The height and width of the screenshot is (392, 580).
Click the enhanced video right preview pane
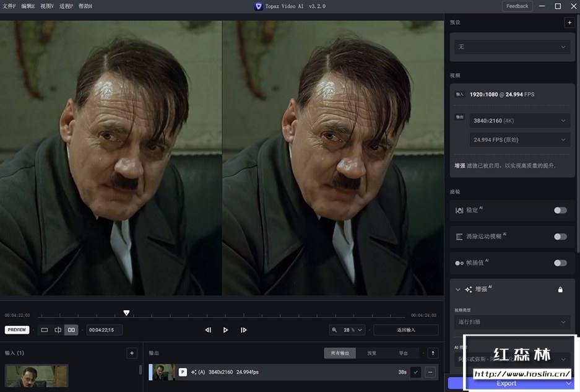[333, 158]
